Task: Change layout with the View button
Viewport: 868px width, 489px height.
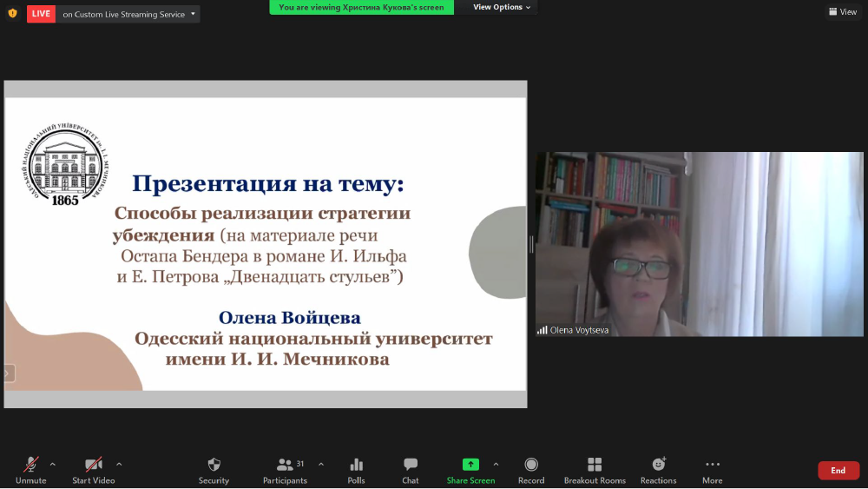Action: pyautogui.click(x=843, y=12)
